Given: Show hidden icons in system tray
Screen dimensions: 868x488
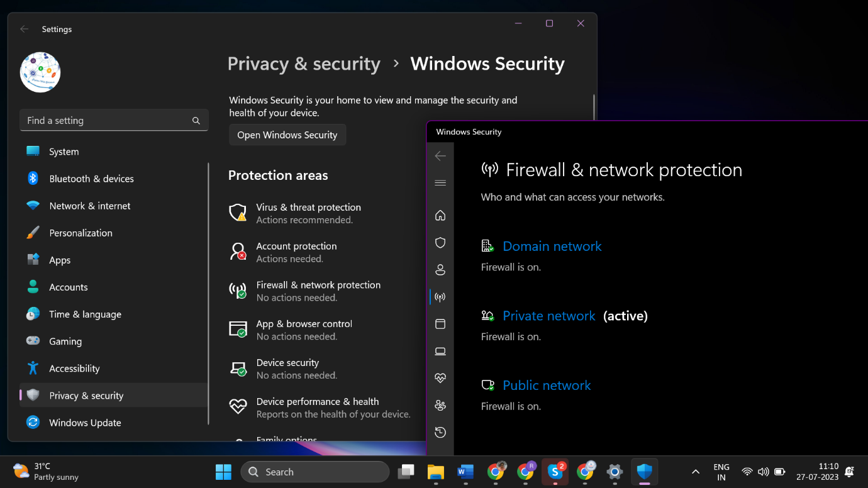Looking at the screenshot, I should (696, 472).
